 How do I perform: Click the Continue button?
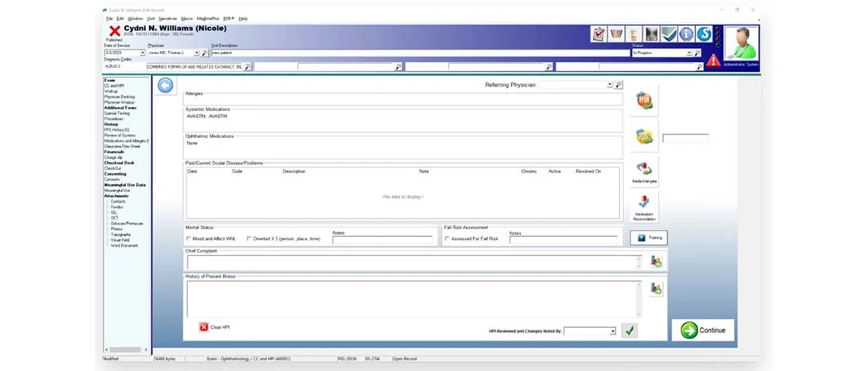pyautogui.click(x=703, y=330)
